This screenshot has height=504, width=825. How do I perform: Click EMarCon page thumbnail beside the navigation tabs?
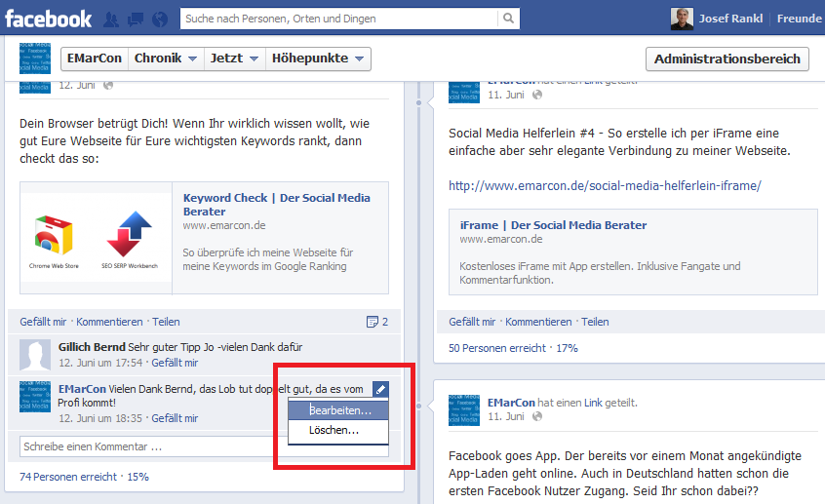pyautogui.click(x=35, y=58)
